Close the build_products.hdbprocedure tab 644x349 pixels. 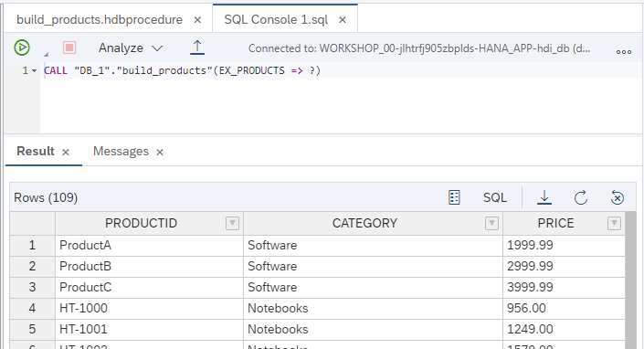click(197, 20)
